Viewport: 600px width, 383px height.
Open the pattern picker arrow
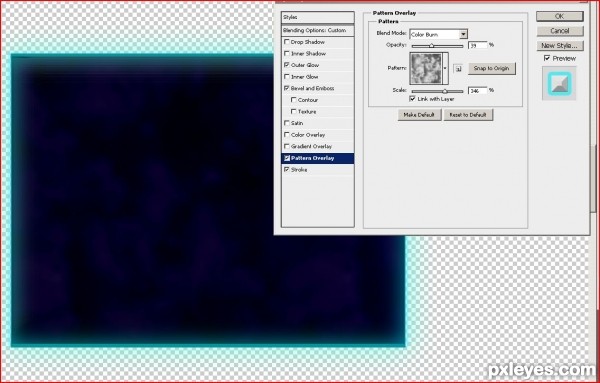click(x=445, y=68)
